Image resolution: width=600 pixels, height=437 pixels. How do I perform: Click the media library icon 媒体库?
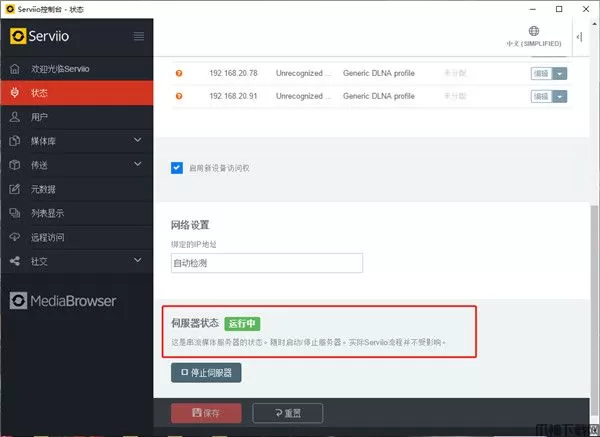pos(15,141)
